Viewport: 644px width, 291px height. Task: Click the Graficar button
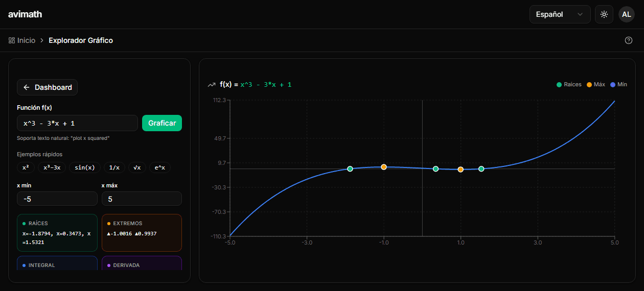pyautogui.click(x=162, y=123)
